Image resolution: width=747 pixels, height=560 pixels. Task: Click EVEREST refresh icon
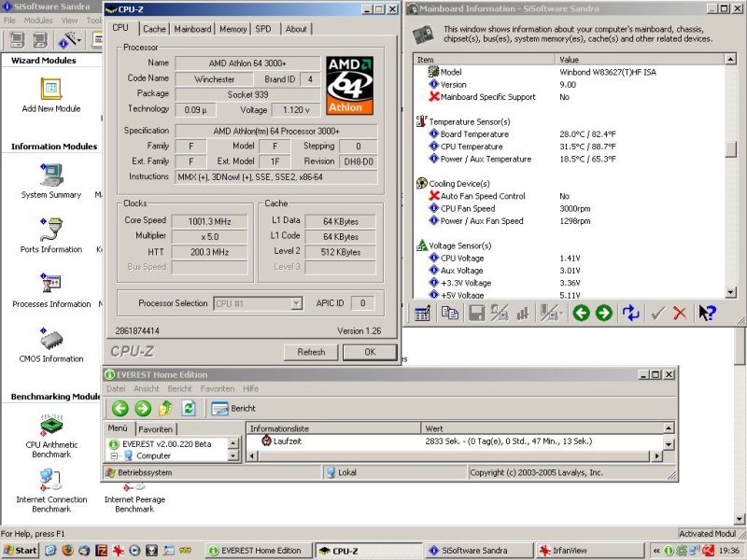click(189, 408)
